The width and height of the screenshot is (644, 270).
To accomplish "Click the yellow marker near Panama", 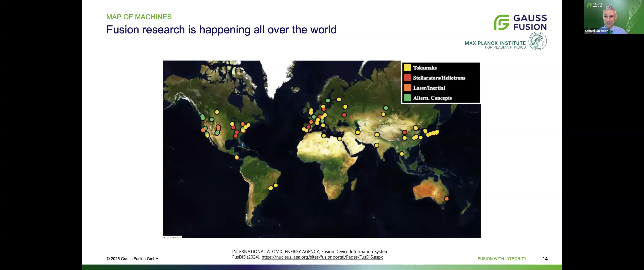I will 236,157.
